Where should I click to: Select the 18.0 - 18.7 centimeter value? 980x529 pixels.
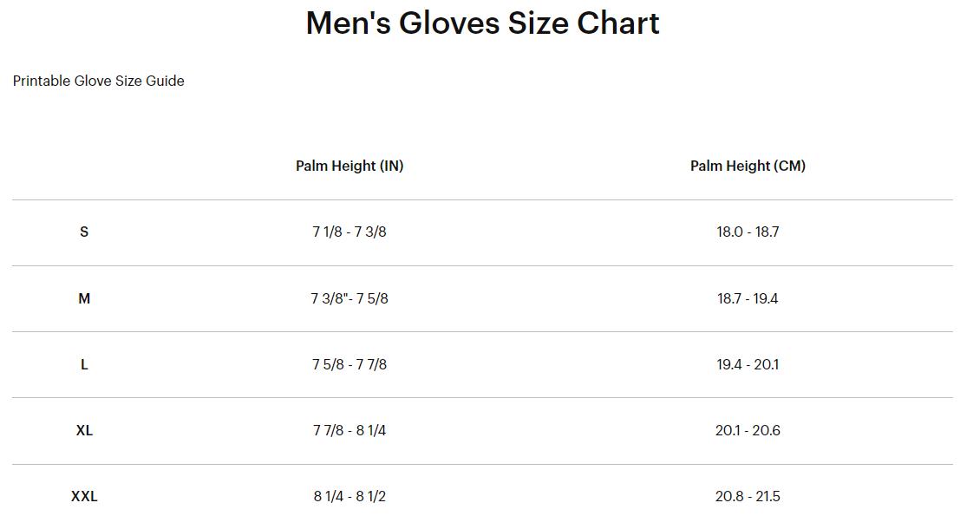(748, 232)
